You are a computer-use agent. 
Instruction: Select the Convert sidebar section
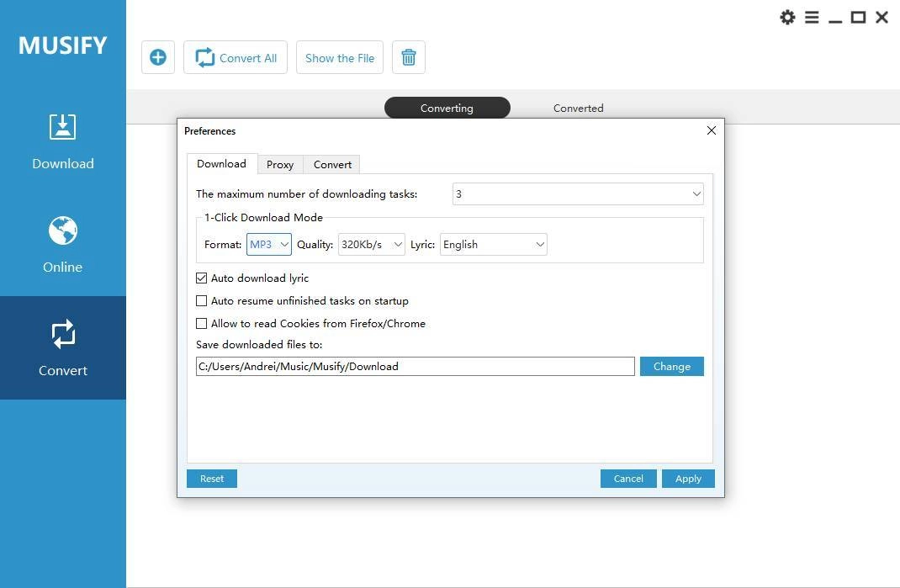(62, 348)
